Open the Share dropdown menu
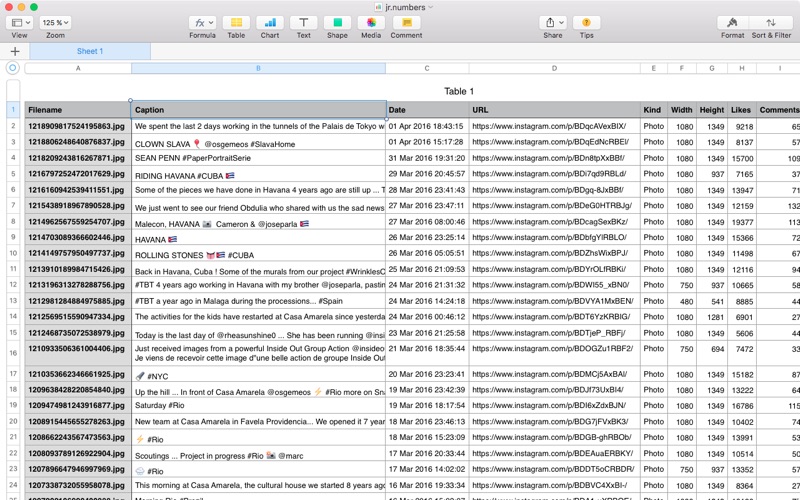Viewport: 800px width, 500px height. pos(552,22)
